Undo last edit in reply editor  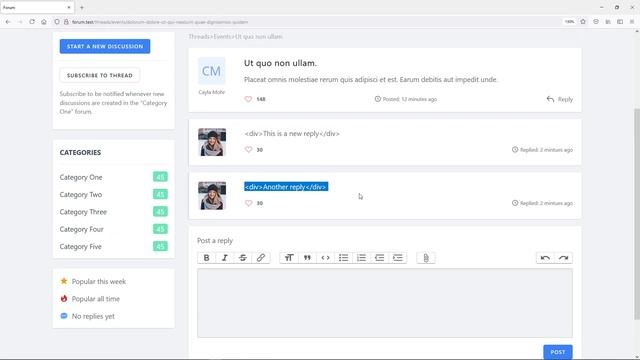(545, 258)
